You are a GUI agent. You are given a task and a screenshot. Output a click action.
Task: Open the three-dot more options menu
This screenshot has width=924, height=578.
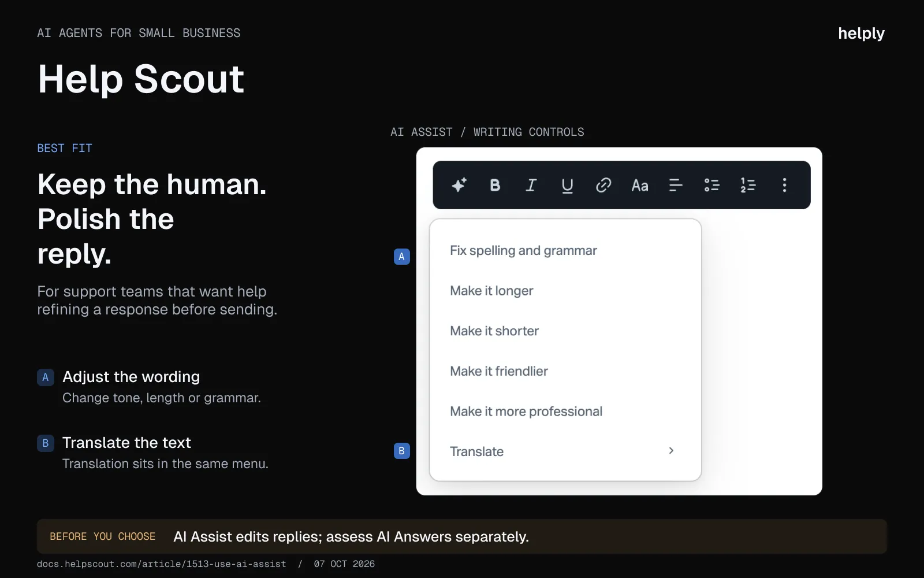tap(784, 185)
